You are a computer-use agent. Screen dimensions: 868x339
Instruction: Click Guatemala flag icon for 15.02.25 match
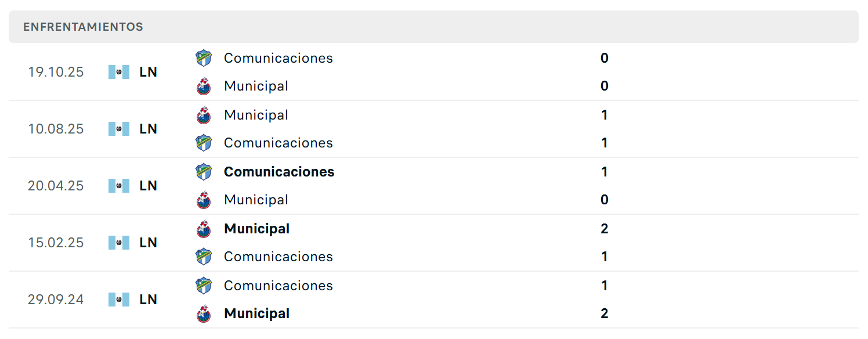pos(119,243)
